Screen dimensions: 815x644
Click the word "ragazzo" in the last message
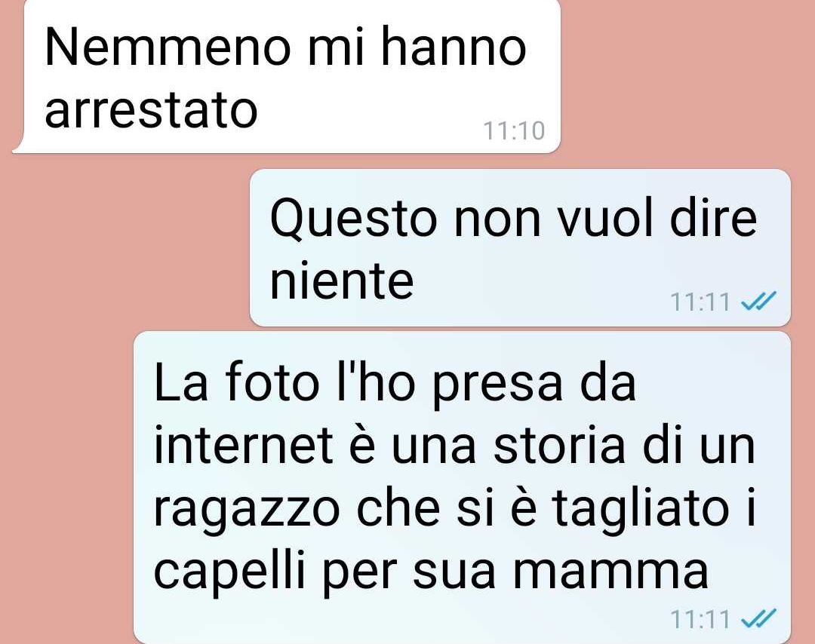[246, 510]
